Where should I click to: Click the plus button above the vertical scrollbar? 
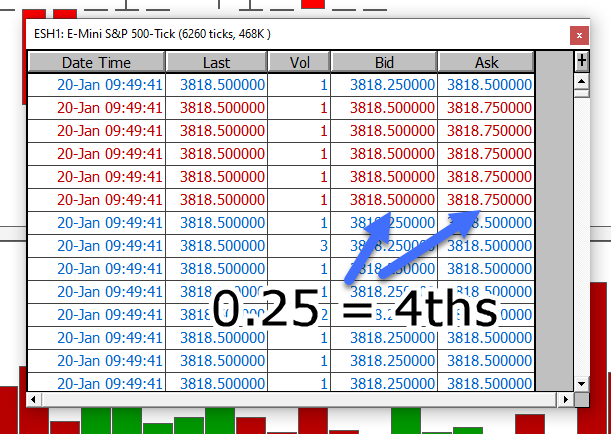582,61
